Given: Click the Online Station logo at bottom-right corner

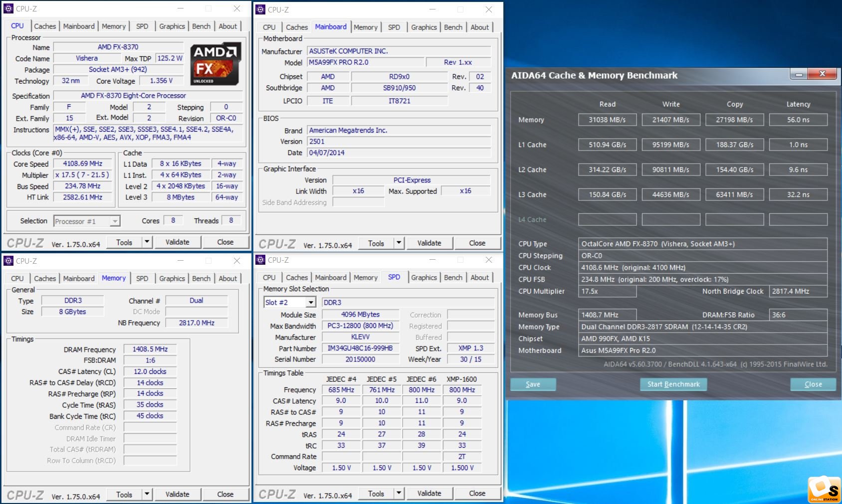Looking at the screenshot, I should (x=824, y=489).
